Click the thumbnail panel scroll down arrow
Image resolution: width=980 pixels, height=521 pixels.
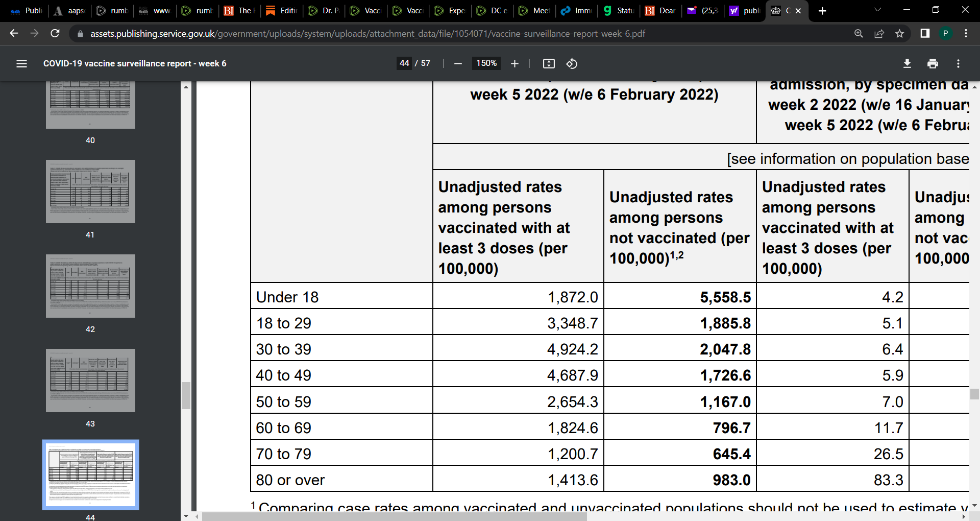186,516
